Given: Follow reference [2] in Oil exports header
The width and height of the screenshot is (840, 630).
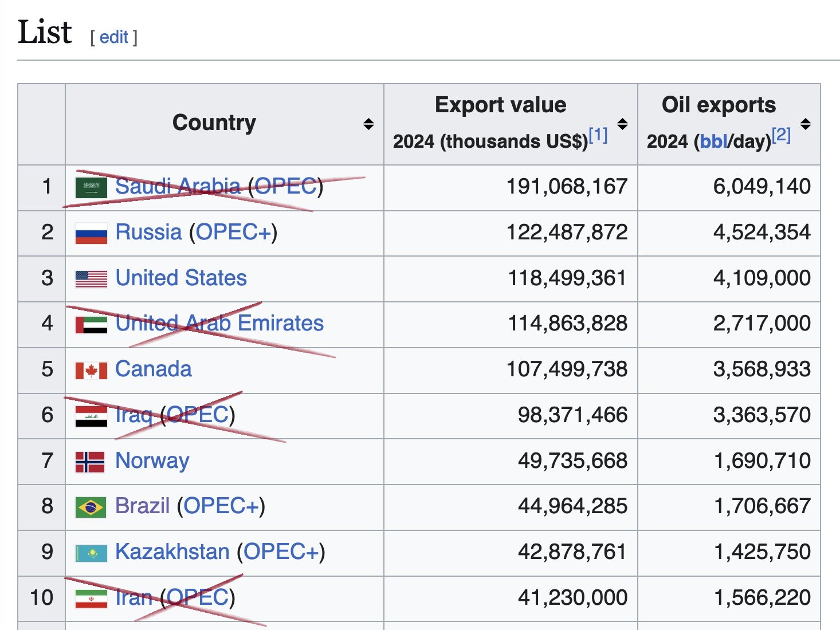Looking at the screenshot, I should 781,135.
